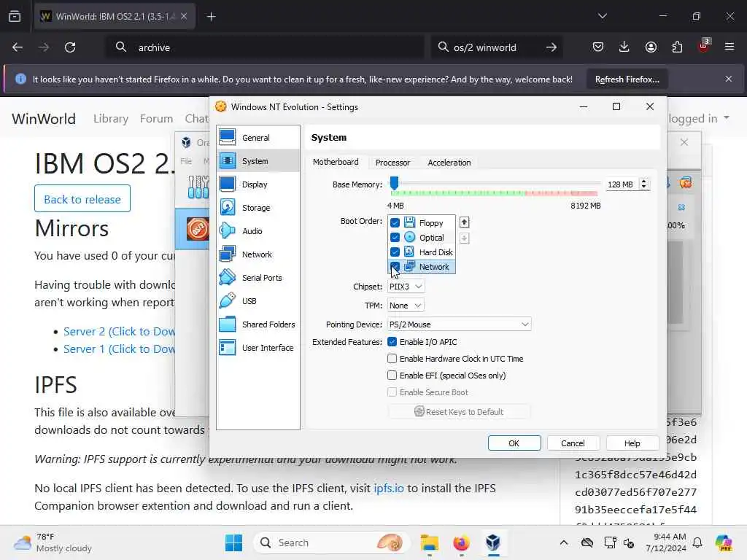This screenshot has width=747, height=560.
Task: Open USB settings category
Action: [258, 301]
